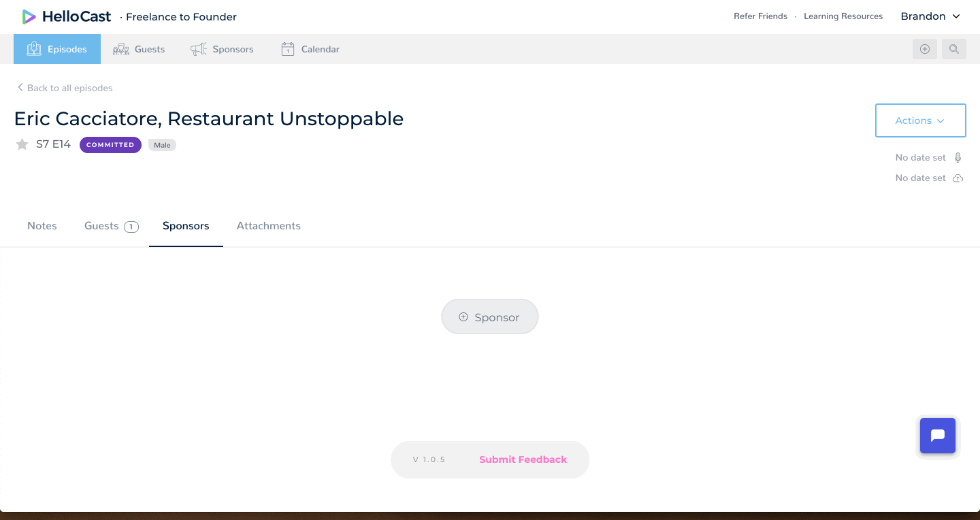Click the episode title Eric Cacciatore
Viewport: 980px width, 520px height.
(209, 118)
